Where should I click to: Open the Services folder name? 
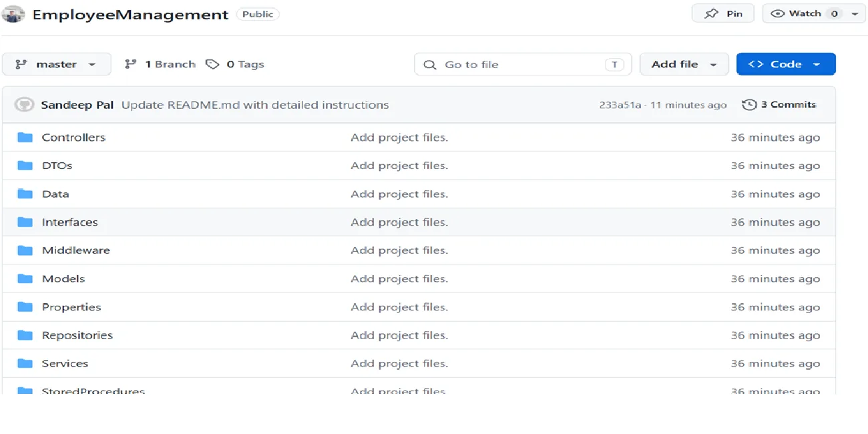point(65,363)
